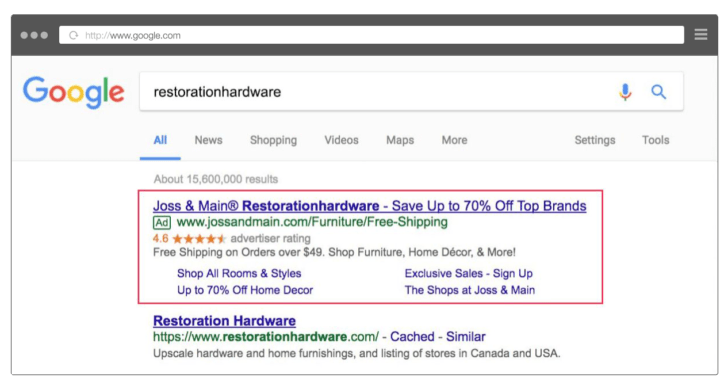Select the All tab
Screen dimensions: 728x386
160,140
